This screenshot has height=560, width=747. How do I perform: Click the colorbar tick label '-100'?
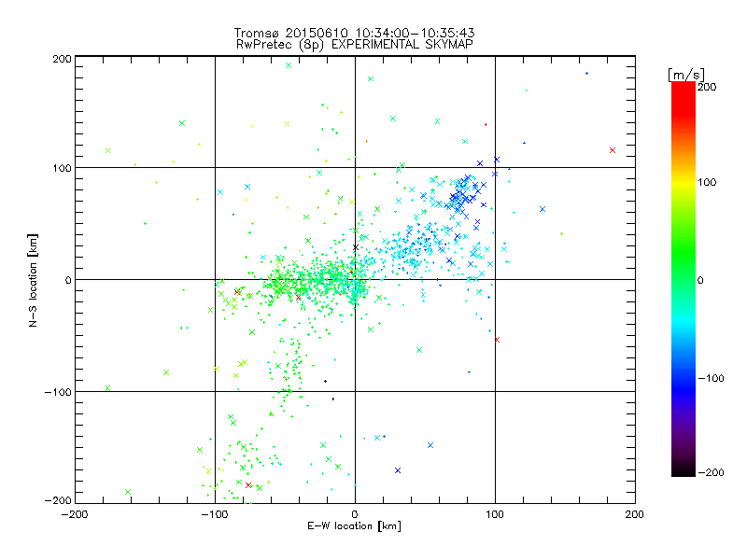click(711, 379)
